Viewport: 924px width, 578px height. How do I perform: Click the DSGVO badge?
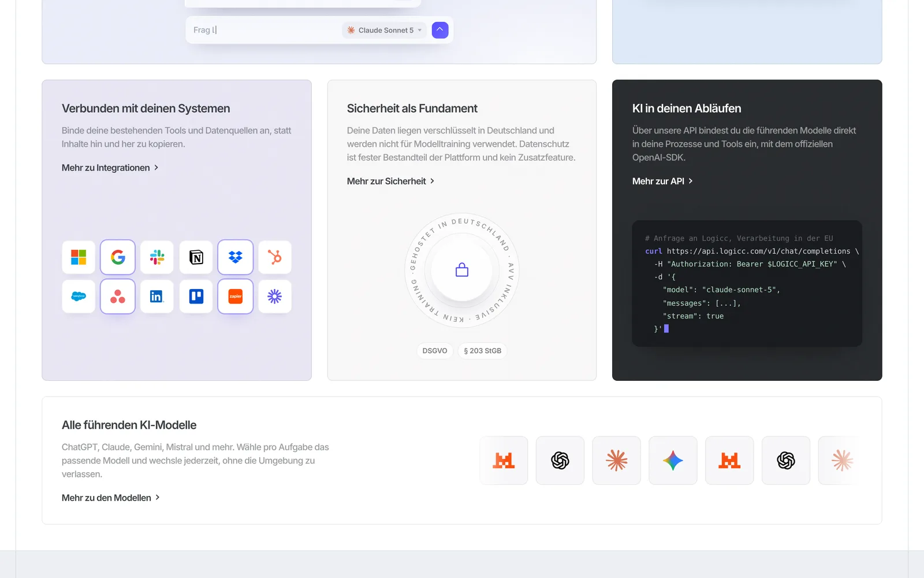(x=435, y=351)
